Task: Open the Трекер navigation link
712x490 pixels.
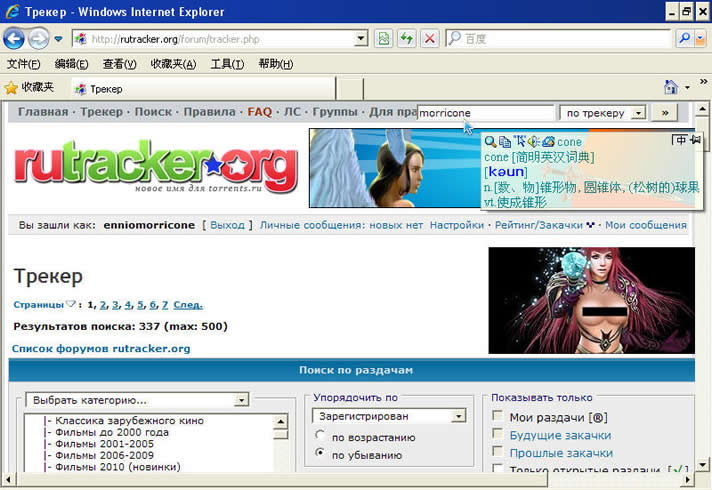Action: click(x=102, y=112)
